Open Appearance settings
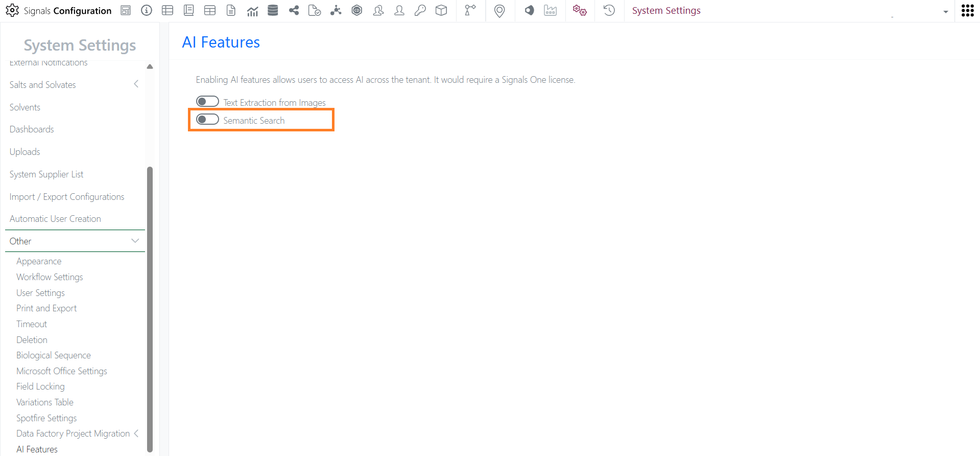The height and width of the screenshot is (456, 980). pos(39,261)
